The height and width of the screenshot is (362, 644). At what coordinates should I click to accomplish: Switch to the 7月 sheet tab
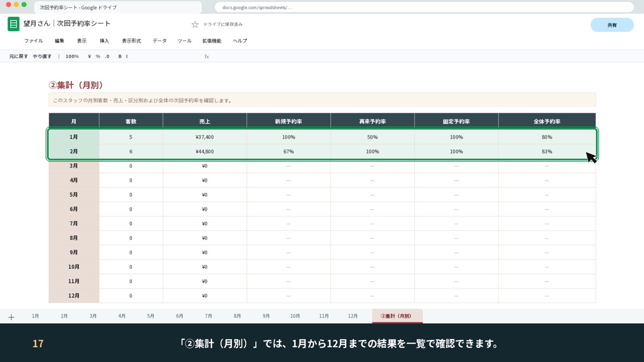pos(208,316)
